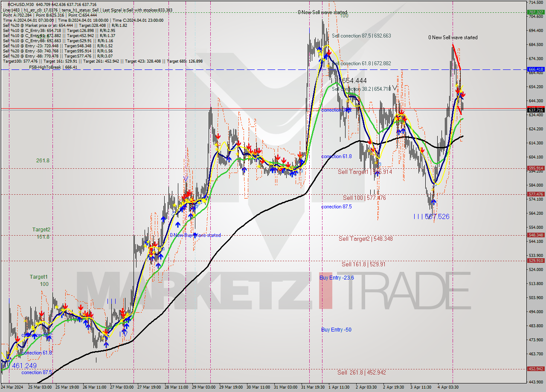Click the 684.500 price axis tick

point(536,45)
